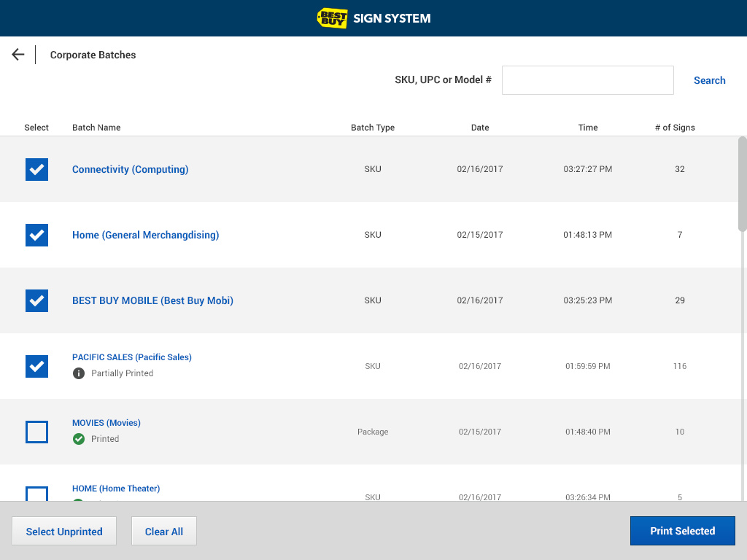Click the Select column header
This screenshot has width=747, height=560.
tap(36, 128)
